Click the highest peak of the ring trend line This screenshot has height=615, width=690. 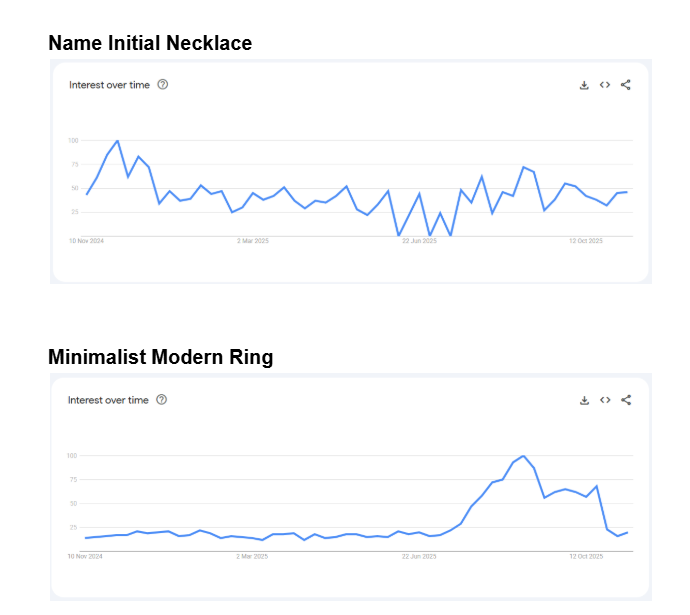point(523,456)
